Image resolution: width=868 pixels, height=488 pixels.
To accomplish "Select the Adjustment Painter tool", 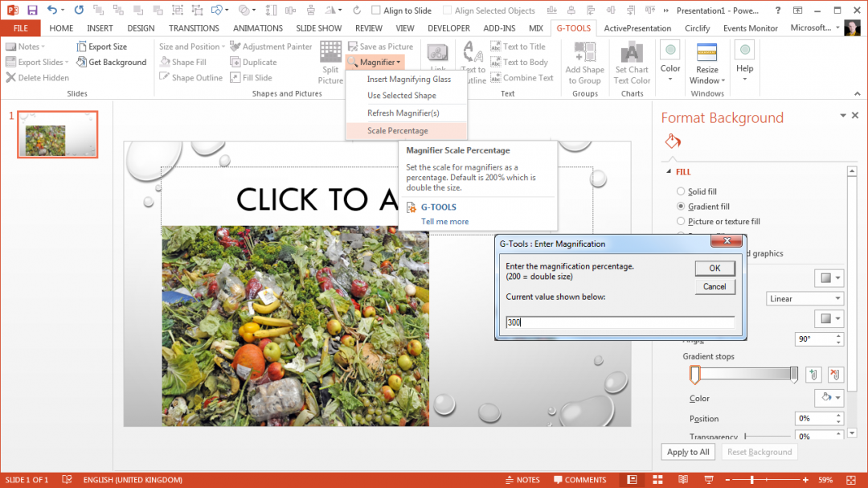I will [272, 46].
